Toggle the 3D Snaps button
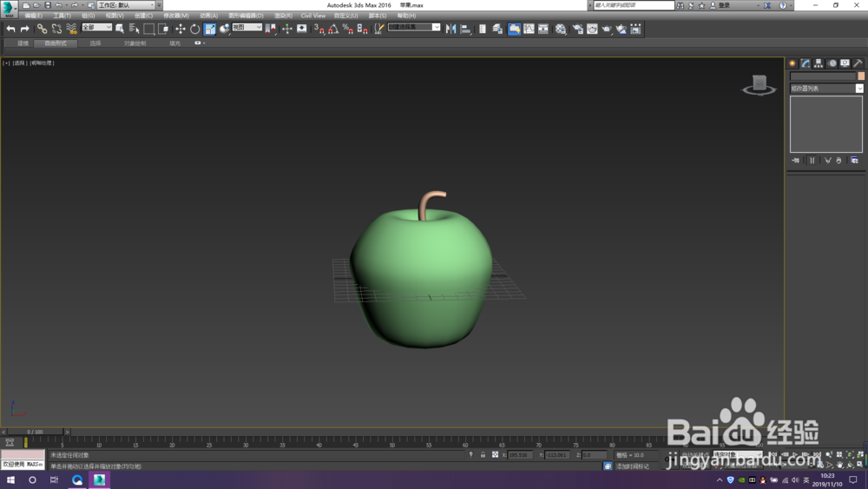This screenshot has height=489, width=868. pos(319,29)
